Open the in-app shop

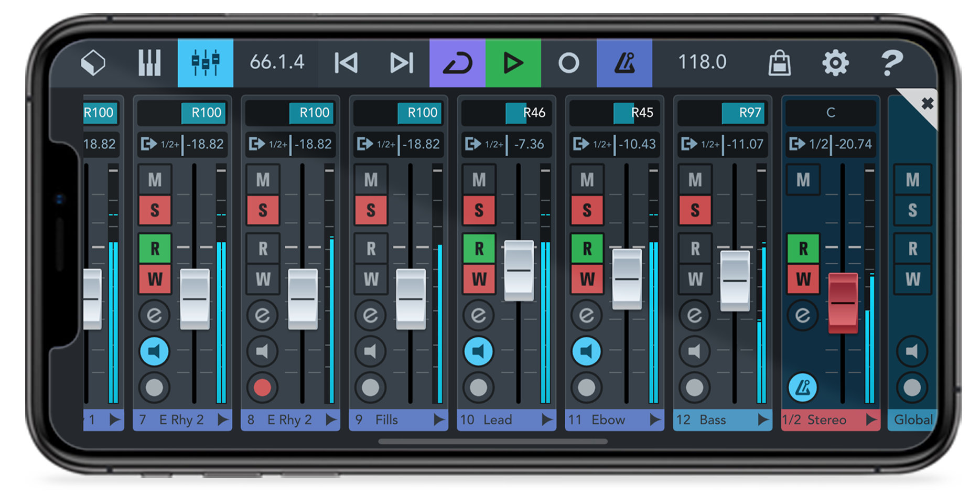[780, 62]
